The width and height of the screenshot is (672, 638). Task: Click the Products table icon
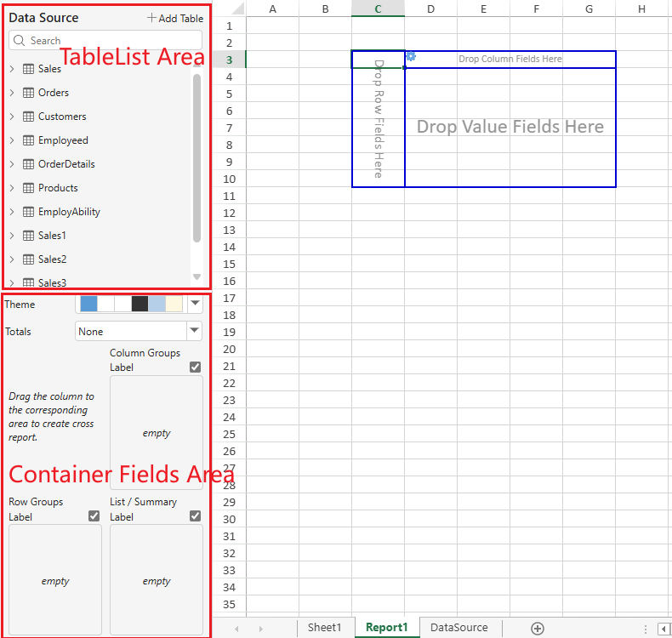click(x=28, y=188)
